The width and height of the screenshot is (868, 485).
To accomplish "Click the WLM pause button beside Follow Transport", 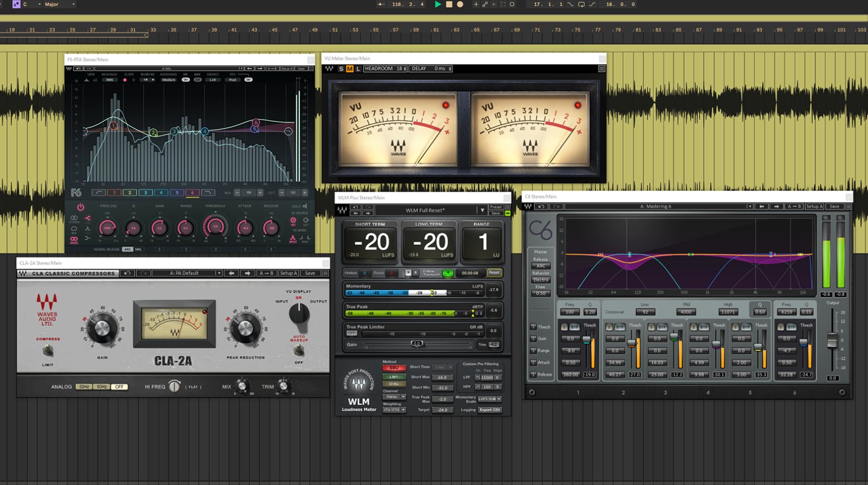I will tap(415, 273).
